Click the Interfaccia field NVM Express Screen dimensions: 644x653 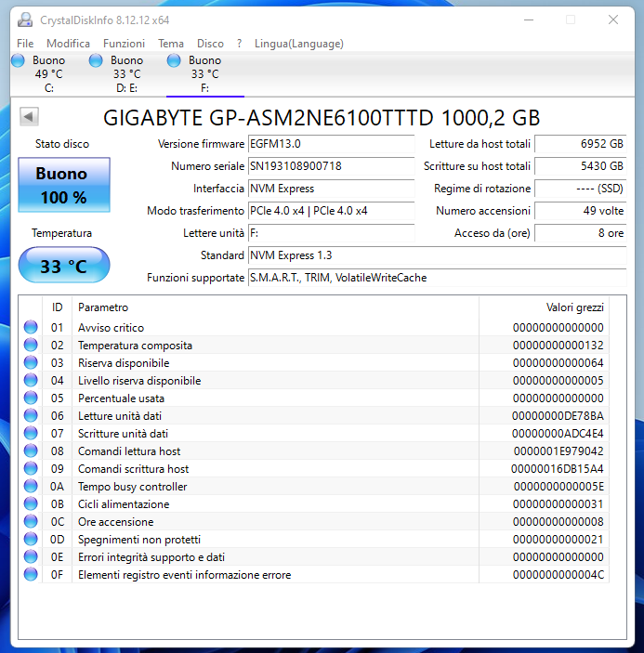[x=331, y=189]
